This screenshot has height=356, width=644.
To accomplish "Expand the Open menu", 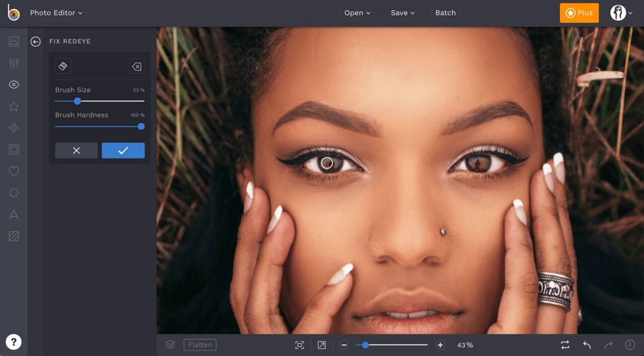I will point(357,13).
